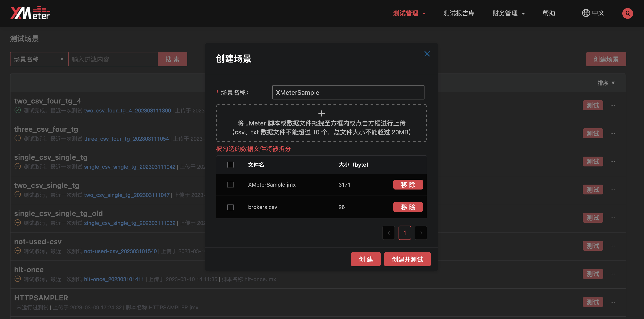Open the 测试报告库 menu item
This screenshot has width=644, height=319.
[x=458, y=13]
